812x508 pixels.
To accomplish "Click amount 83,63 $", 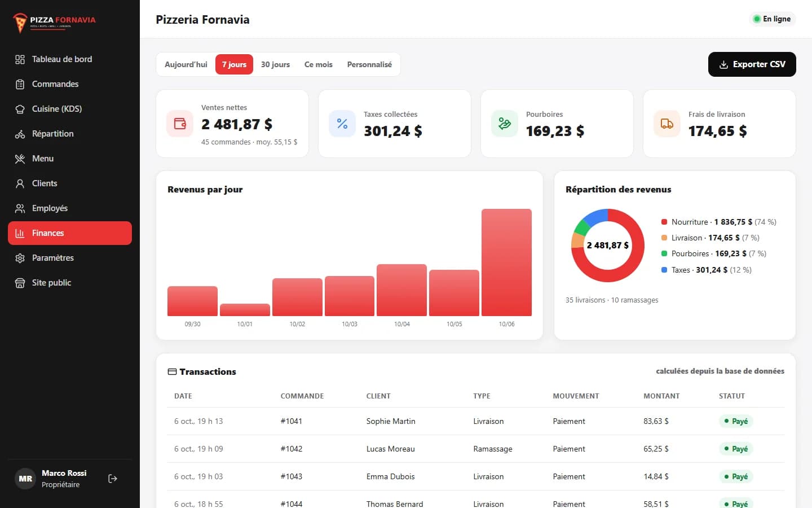I will (656, 421).
